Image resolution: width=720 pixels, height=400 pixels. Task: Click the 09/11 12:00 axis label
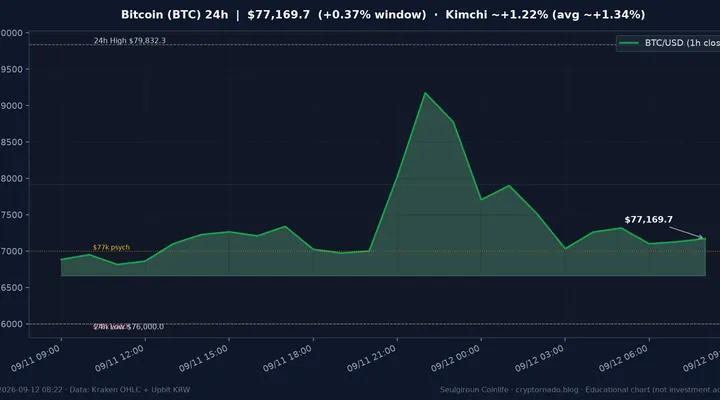point(119,358)
